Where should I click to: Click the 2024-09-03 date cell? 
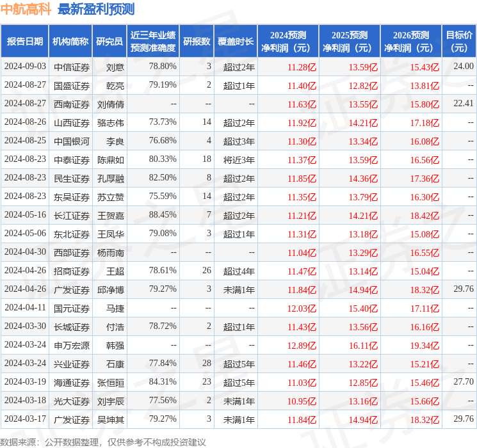pos(25,67)
